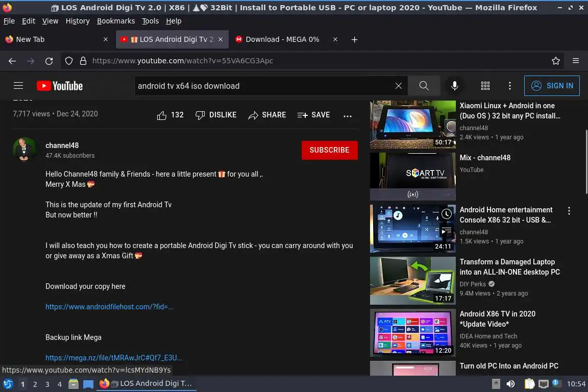Viewport: 588px width, 392px height.
Task: Open YouTube settings three-dot menu
Action: (x=509, y=86)
